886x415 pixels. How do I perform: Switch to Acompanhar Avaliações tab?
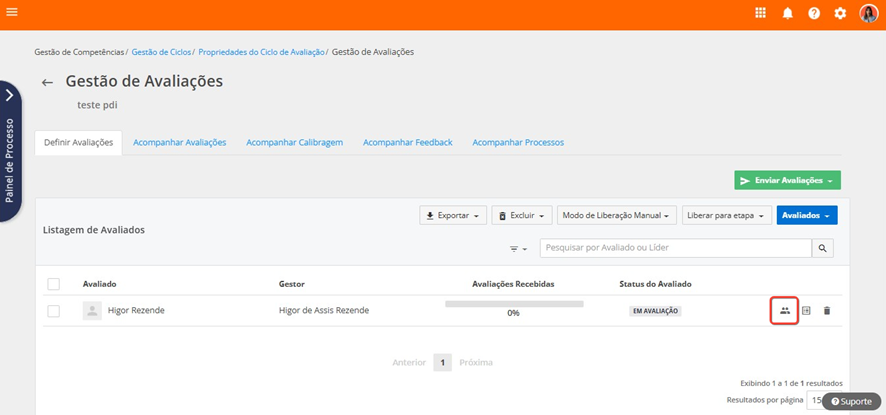180,143
